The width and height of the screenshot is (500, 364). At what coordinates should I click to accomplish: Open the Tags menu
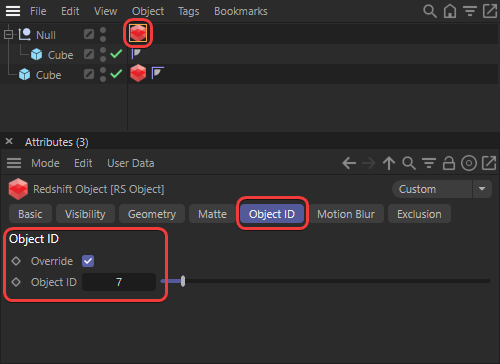(188, 11)
